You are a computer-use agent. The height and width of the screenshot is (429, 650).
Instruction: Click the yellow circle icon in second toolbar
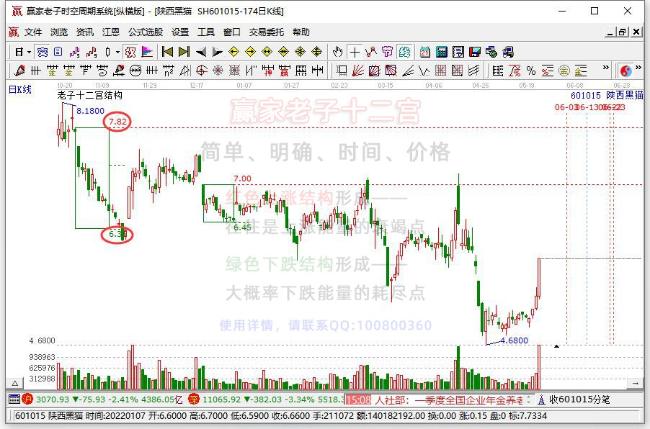coord(564,71)
